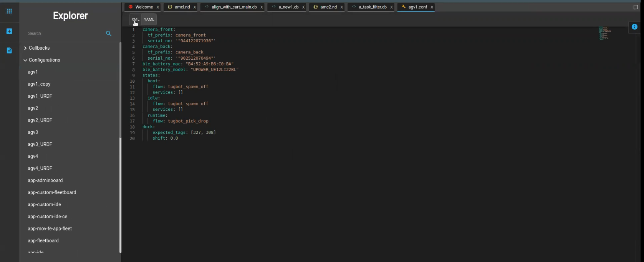Close the a_new1.cb tab
The width and height of the screenshot is (644, 262).
[x=303, y=7]
